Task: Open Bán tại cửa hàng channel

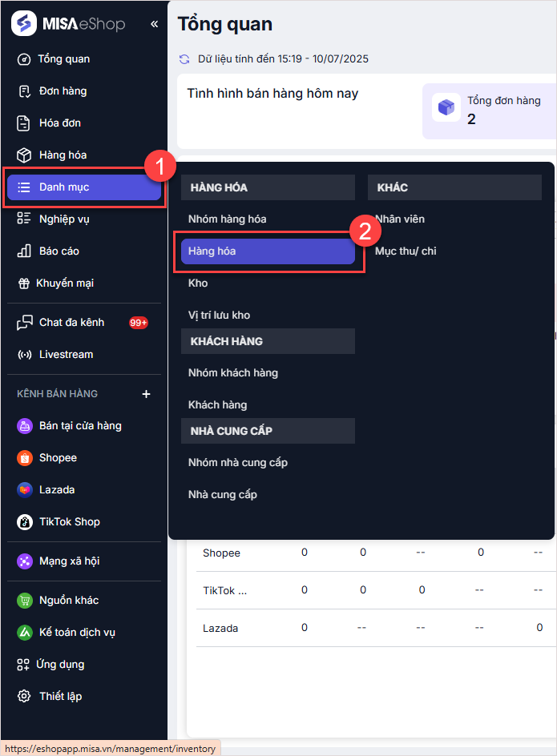Action: coord(80,426)
